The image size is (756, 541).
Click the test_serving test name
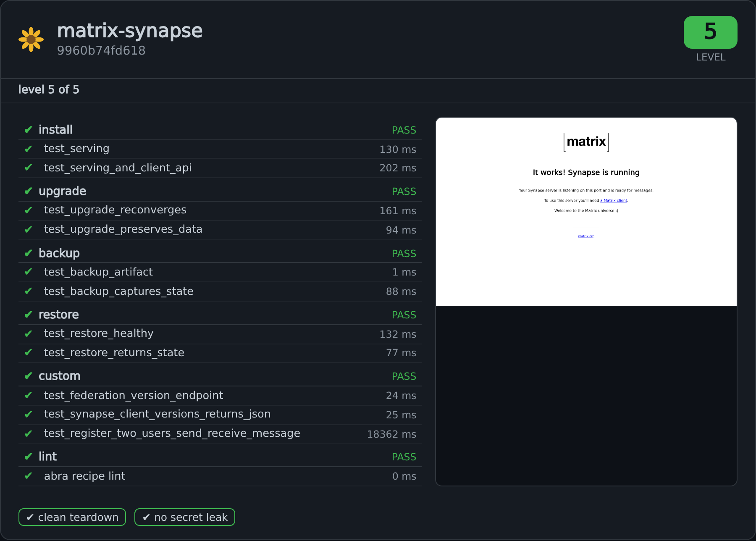pyautogui.click(x=76, y=149)
